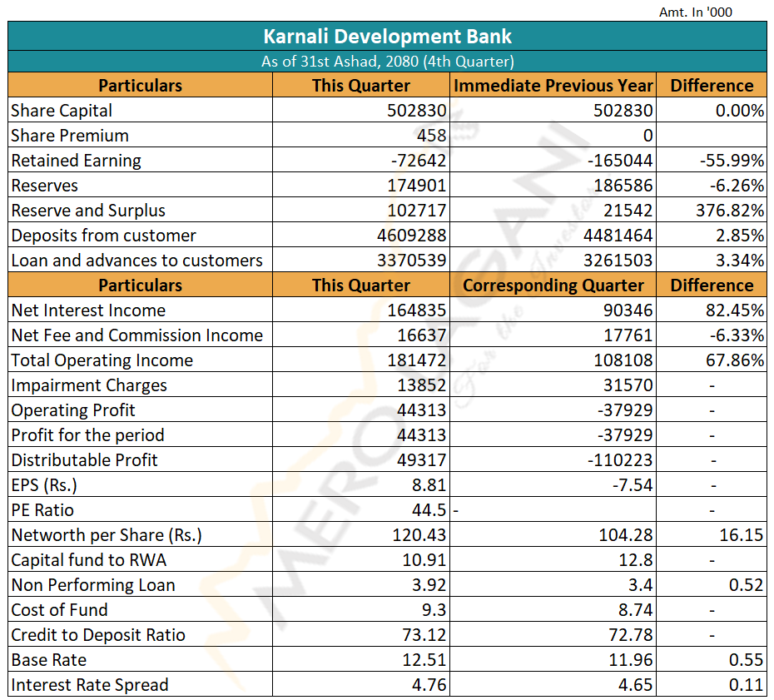This screenshot has height=700, width=774.
Task: Click Net Interest Income value "164835"
Action: (x=417, y=310)
